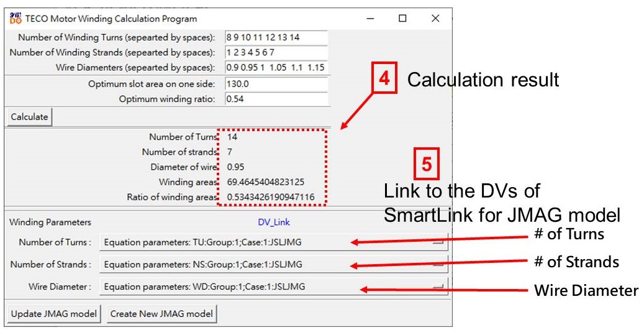Select the Wire Diameters input box
This screenshot has width=644, height=335.
275,67
